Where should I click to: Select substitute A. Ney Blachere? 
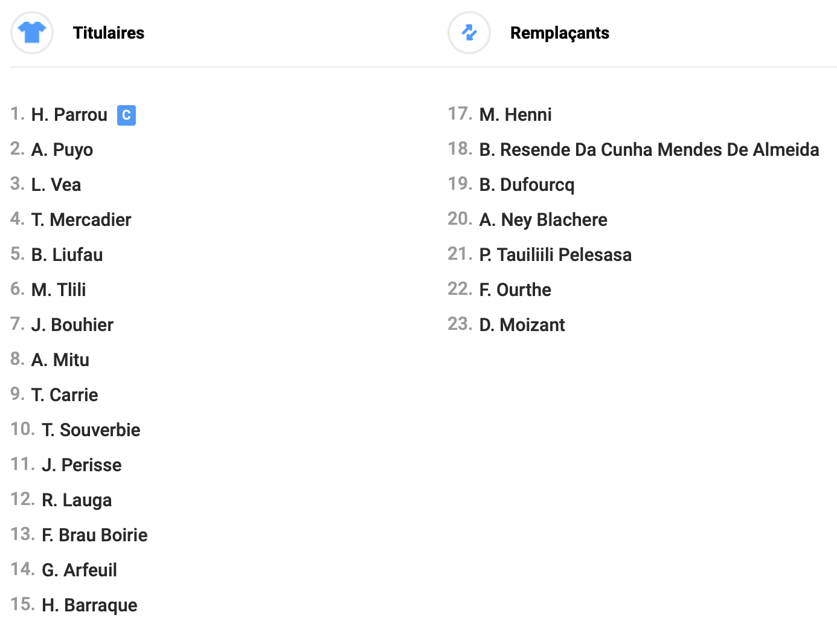(x=543, y=220)
